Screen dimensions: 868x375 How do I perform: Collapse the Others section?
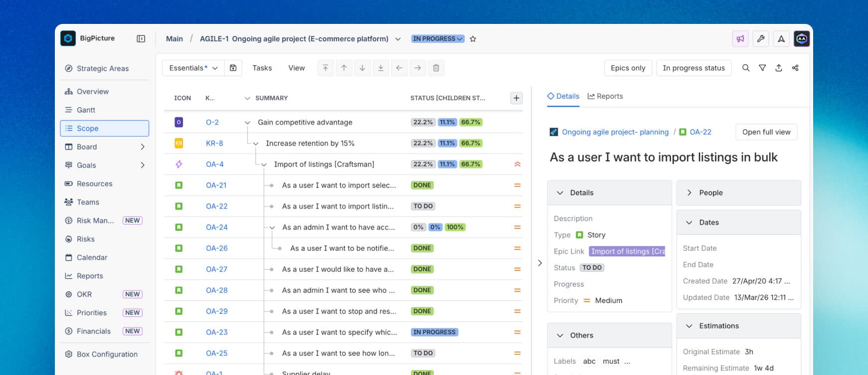coord(560,336)
